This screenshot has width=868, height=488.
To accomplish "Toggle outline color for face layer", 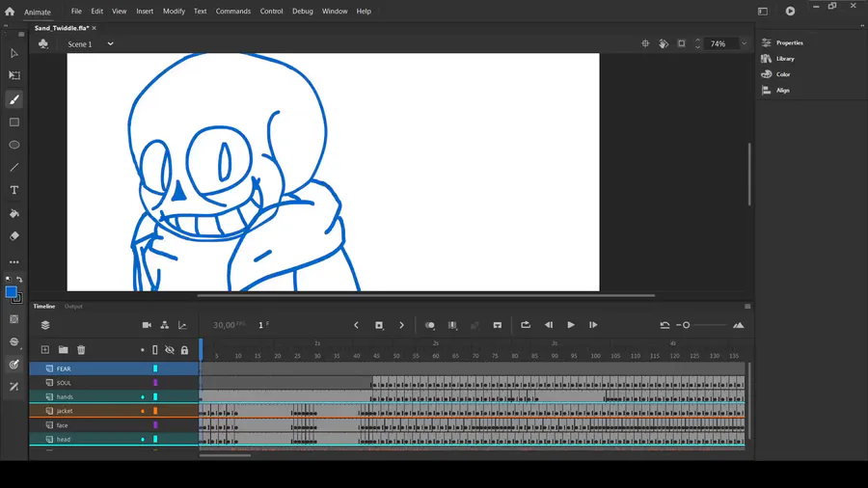I will click(x=155, y=425).
